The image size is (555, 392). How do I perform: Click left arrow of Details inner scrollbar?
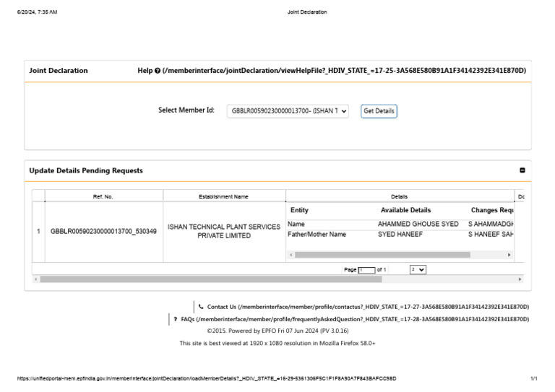(x=291, y=255)
